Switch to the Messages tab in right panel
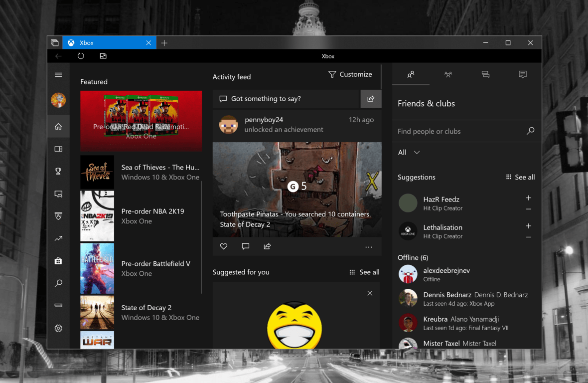The width and height of the screenshot is (588, 383). pos(485,75)
